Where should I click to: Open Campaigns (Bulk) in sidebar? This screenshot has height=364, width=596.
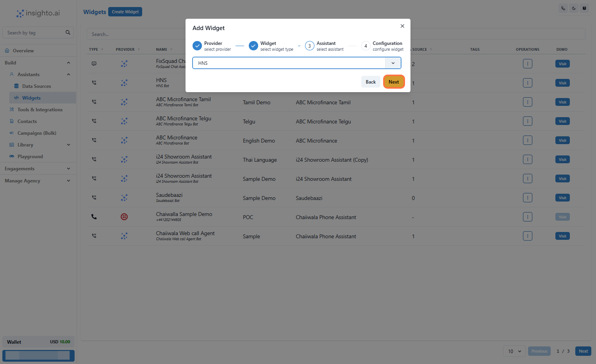37,133
